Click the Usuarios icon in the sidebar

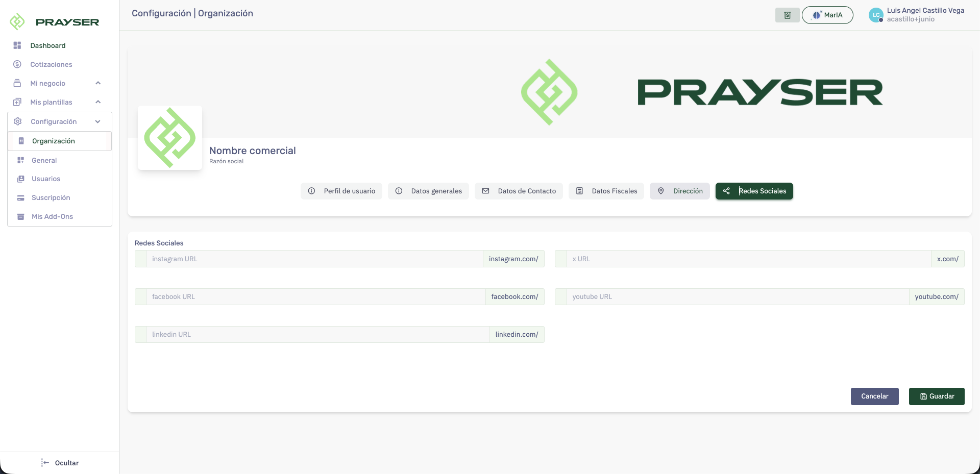(21, 179)
